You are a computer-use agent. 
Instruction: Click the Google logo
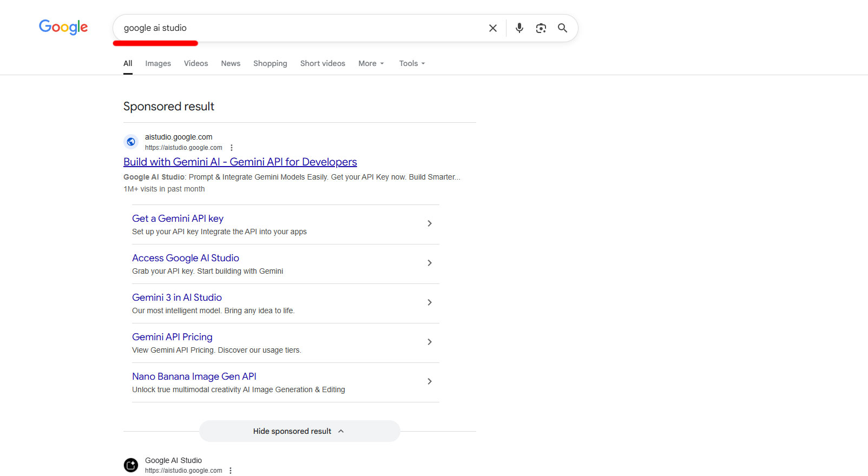point(63,27)
